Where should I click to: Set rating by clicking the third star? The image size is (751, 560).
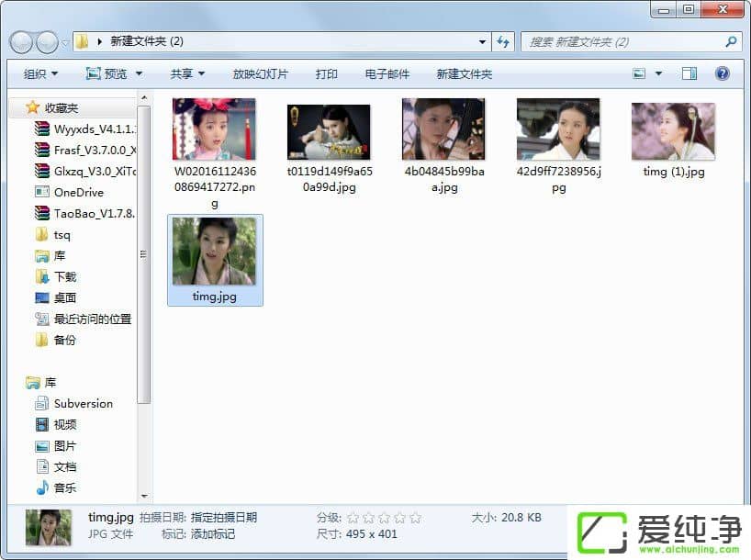tap(384, 518)
